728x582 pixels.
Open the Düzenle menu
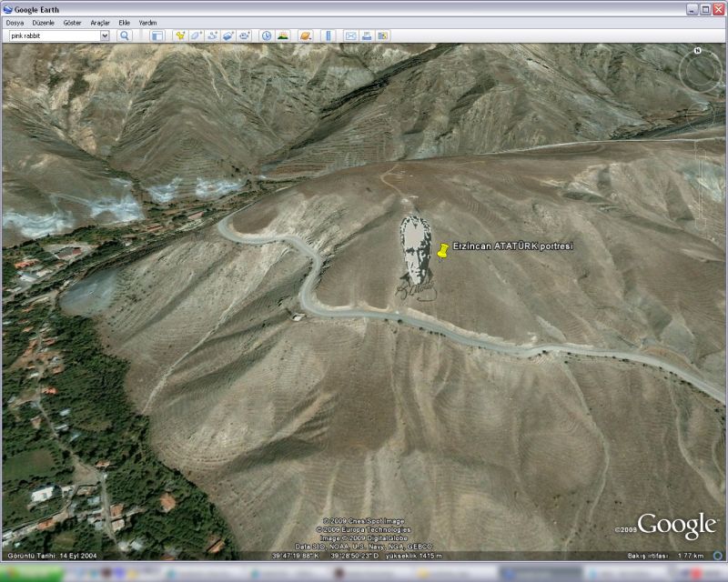(43, 23)
